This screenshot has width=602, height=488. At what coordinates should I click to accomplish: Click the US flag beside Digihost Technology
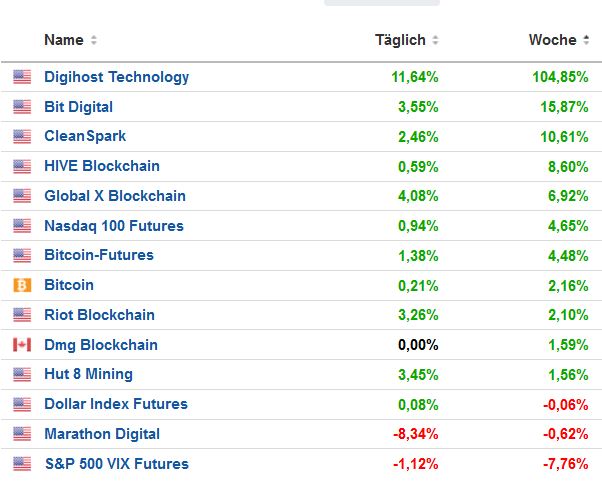(22, 77)
